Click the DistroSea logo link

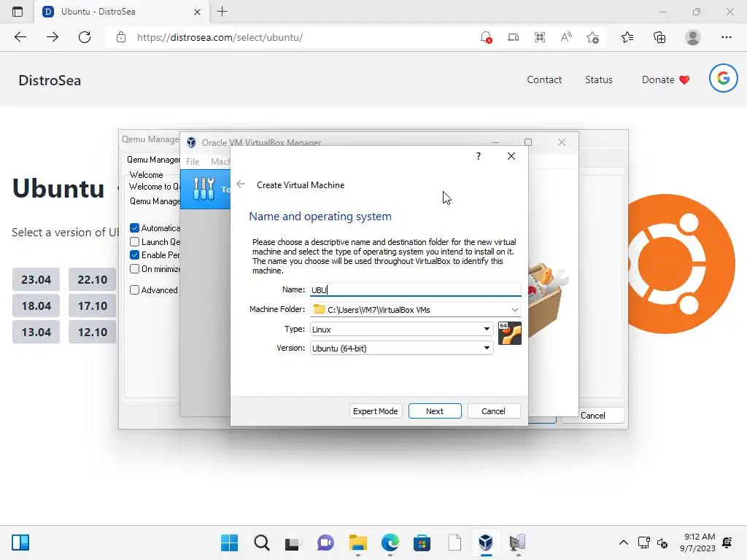click(50, 80)
